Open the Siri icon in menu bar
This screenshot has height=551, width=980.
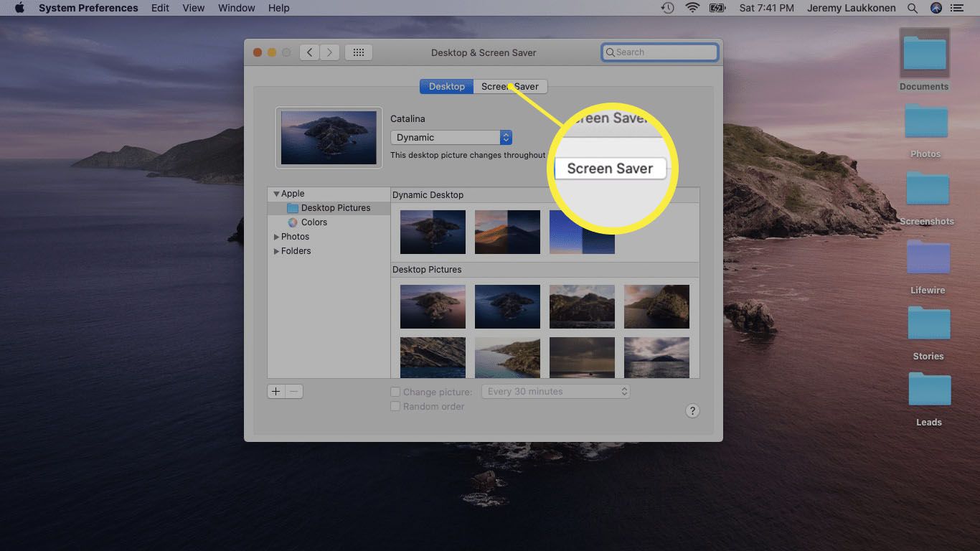pyautogui.click(x=936, y=8)
